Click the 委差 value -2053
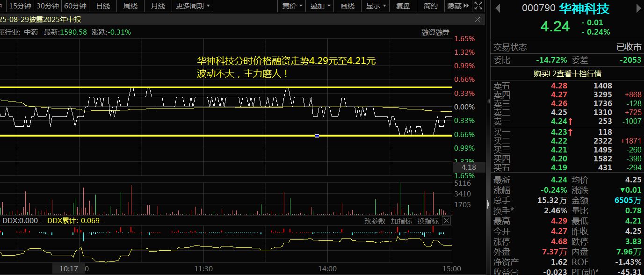Screen dimensions: 644x275 pyautogui.click(x=630, y=60)
